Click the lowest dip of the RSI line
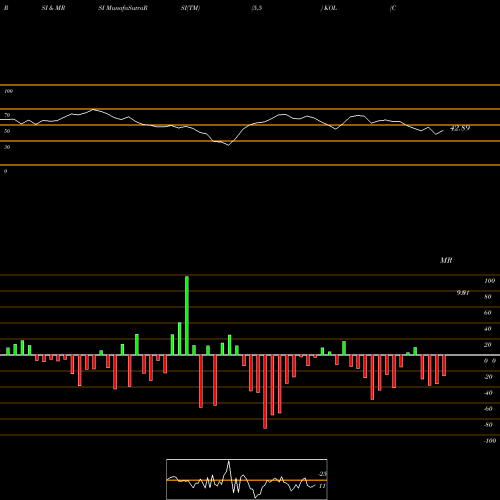The height and width of the screenshot is (500, 500). [x=229, y=145]
